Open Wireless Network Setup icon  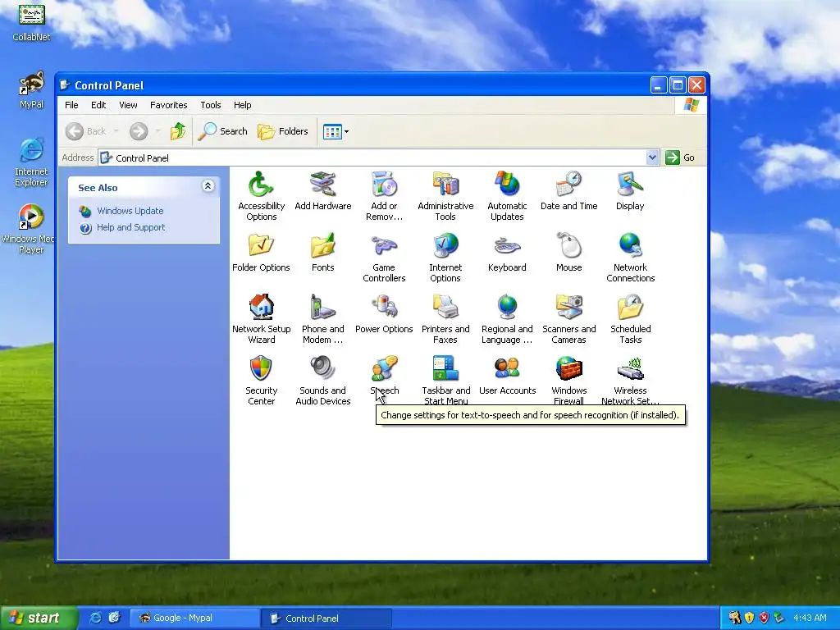coord(630,381)
